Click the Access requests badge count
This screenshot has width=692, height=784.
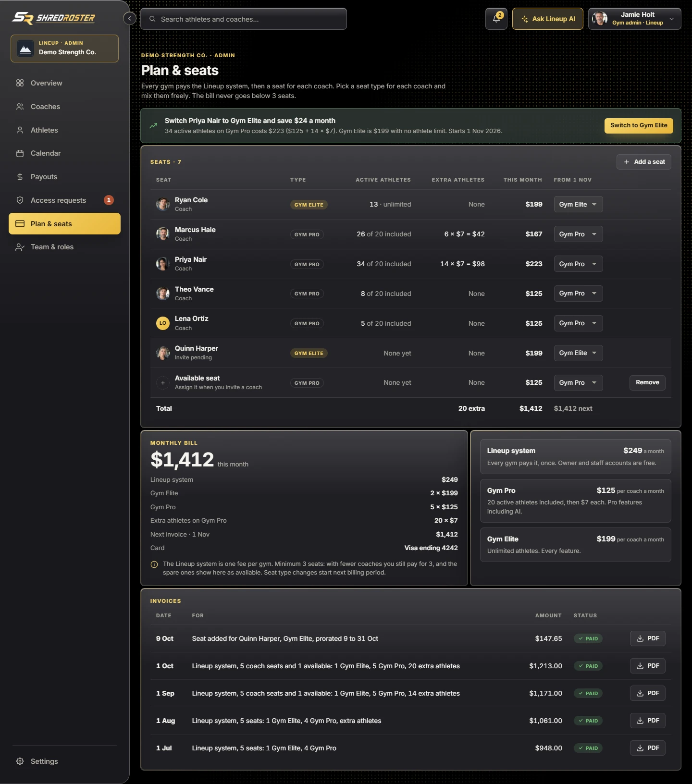pyautogui.click(x=109, y=200)
